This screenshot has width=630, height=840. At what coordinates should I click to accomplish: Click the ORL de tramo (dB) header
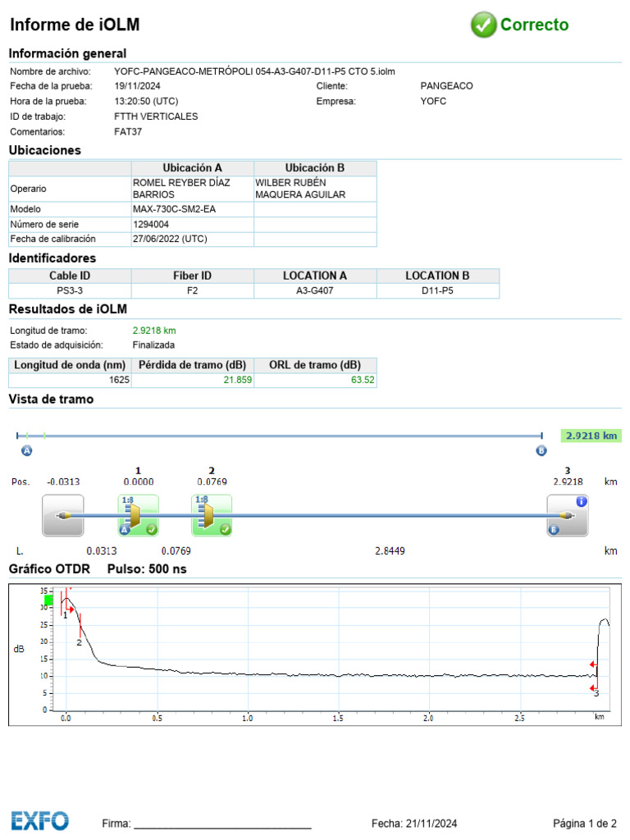pos(315,365)
